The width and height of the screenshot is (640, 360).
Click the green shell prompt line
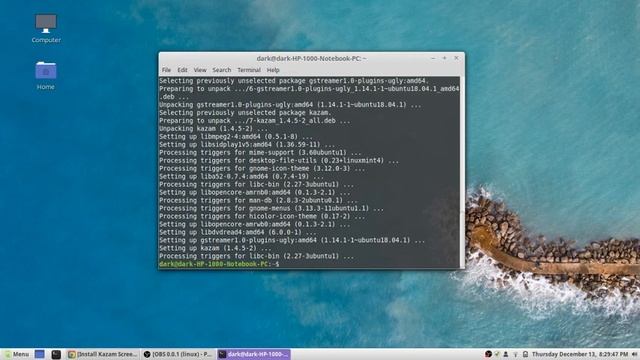(x=219, y=264)
